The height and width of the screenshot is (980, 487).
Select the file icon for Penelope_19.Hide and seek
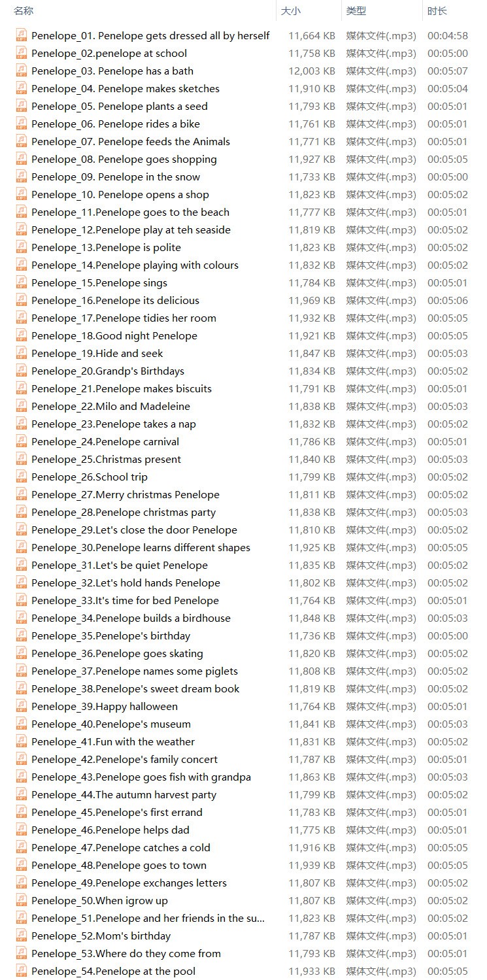pyautogui.click(x=22, y=353)
